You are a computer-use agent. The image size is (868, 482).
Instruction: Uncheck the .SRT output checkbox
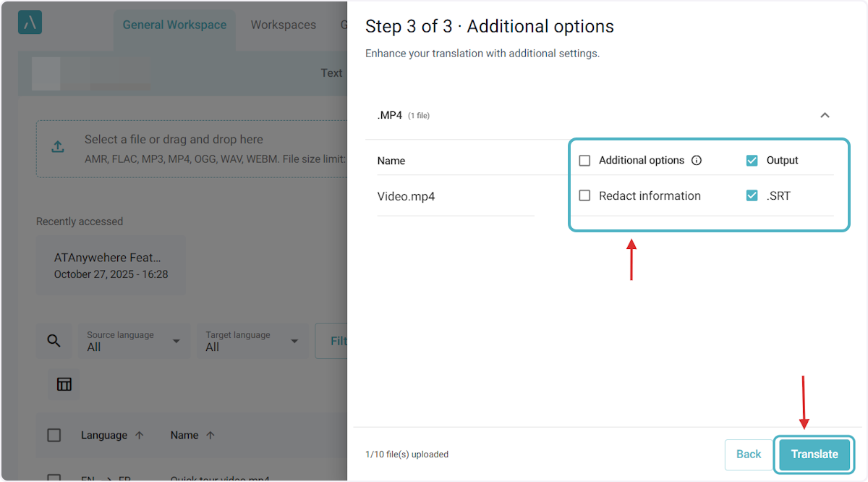click(x=752, y=195)
